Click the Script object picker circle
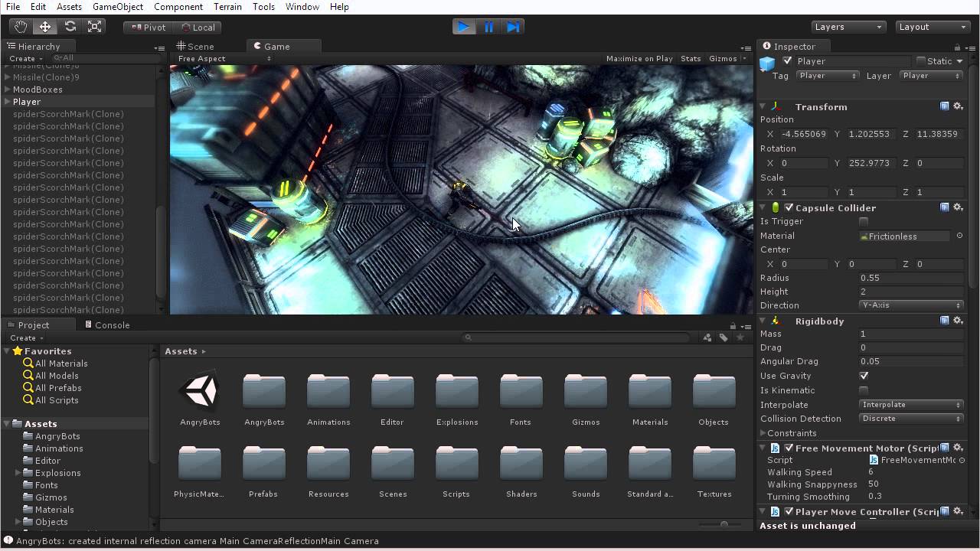The width and height of the screenshot is (980, 551). coord(962,460)
